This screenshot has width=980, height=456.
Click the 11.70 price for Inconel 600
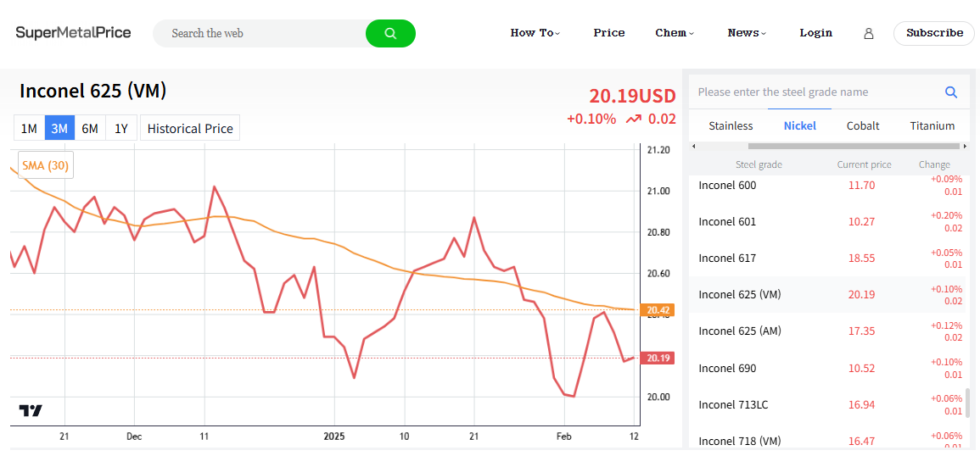point(861,186)
